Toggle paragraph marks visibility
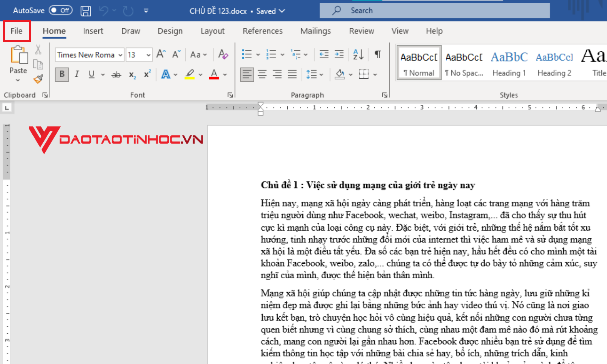The image size is (607, 364). point(377,54)
